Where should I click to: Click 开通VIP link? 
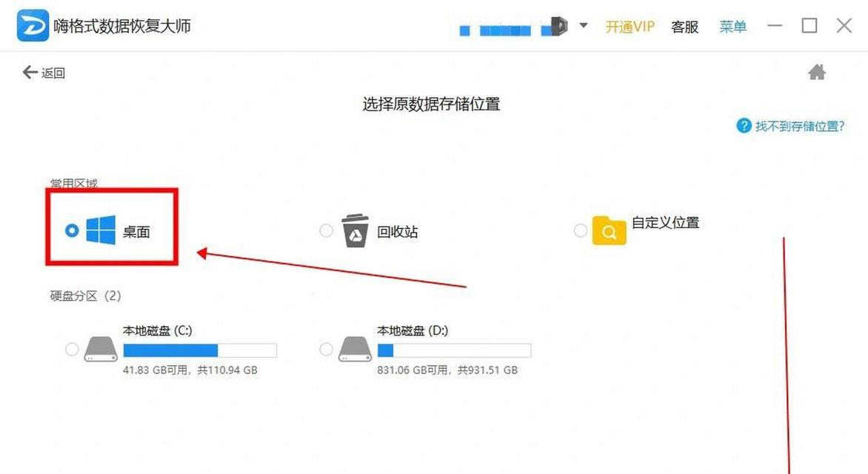630,27
